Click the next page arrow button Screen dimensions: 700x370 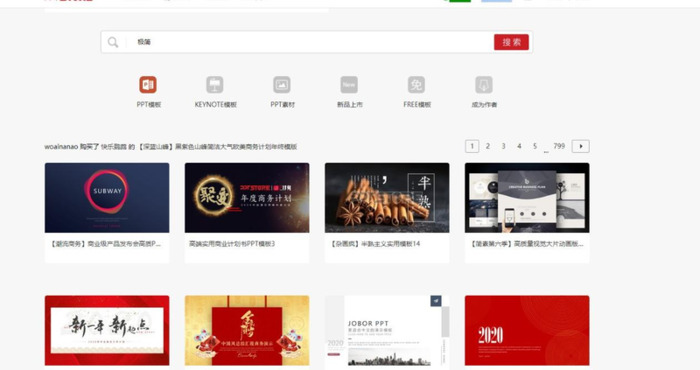580,146
